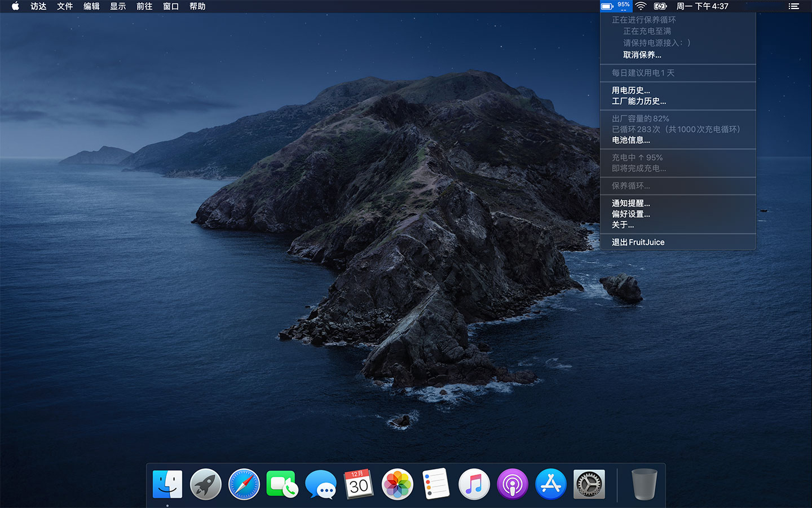Select 取消保养... to cancel maintenance
This screenshot has width=812, height=508.
pos(642,55)
